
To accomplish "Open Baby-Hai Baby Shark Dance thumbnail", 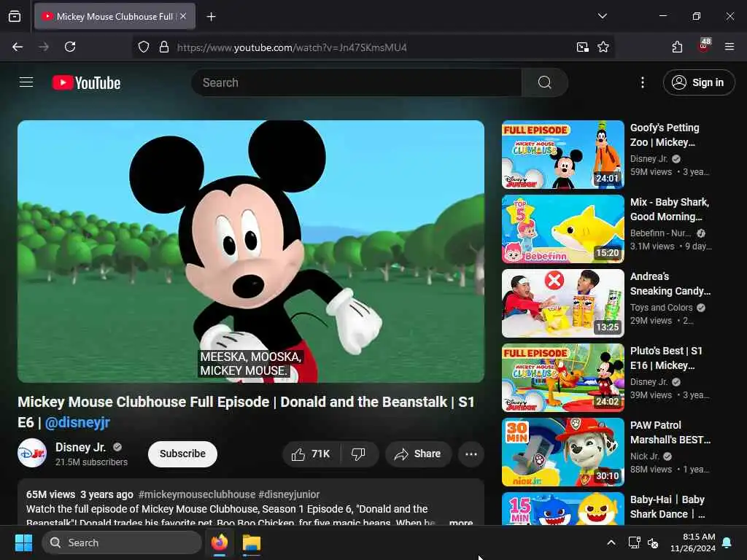I will tap(562, 508).
